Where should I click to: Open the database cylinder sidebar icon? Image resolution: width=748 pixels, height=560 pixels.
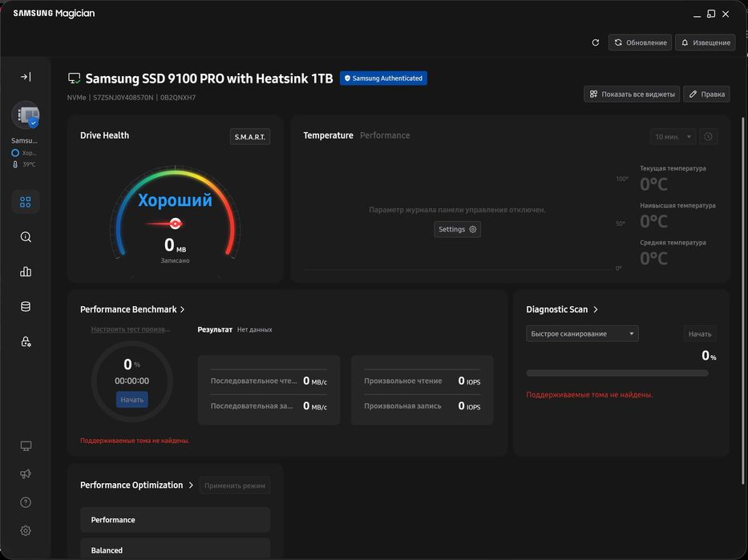pos(26,307)
